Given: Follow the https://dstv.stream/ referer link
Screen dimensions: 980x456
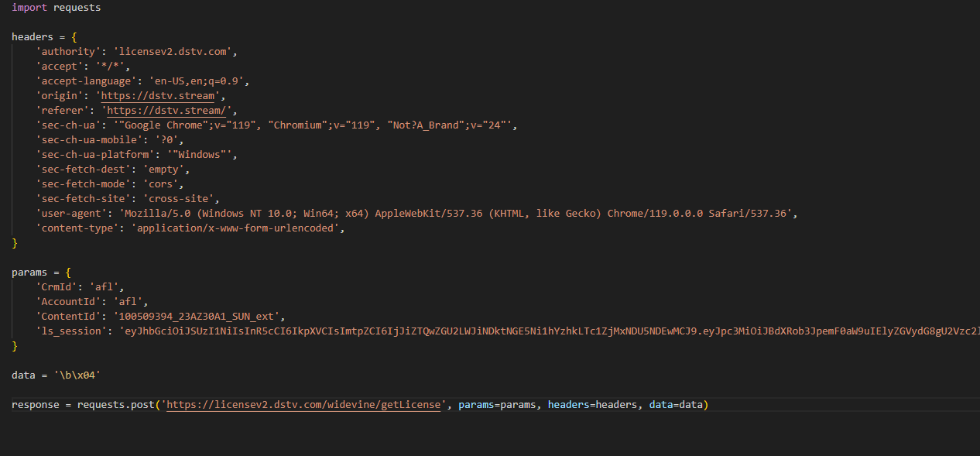Looking at the screenshot, I should coord(170,111).
